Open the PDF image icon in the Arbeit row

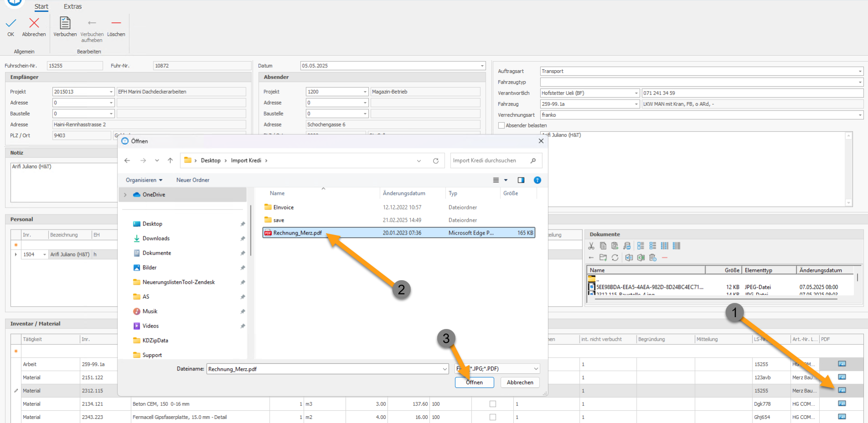point(842,364)
